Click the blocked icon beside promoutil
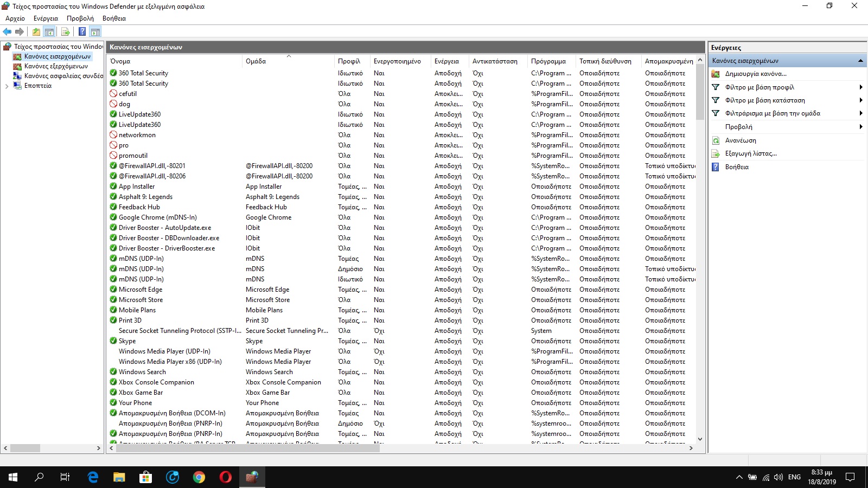 coord(113,155)
